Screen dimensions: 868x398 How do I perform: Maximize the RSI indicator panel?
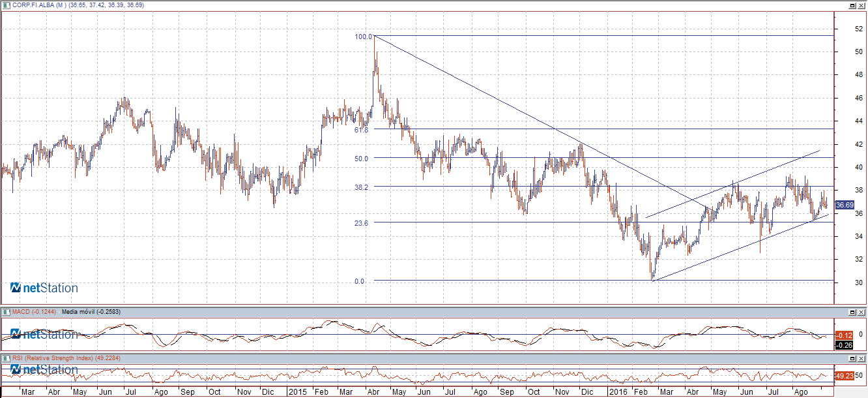[x=851, y=358]
